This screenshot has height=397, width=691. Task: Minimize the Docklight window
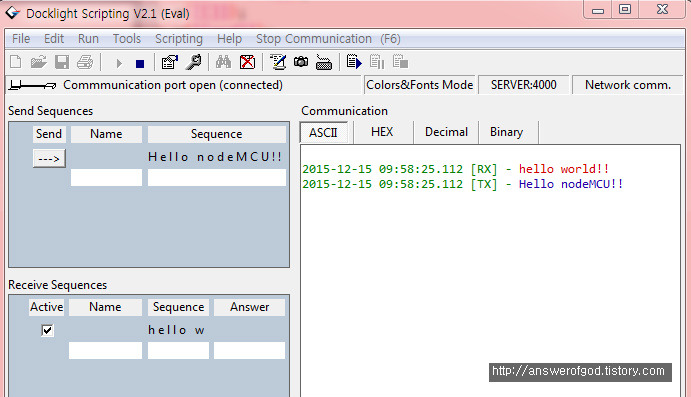598,10
